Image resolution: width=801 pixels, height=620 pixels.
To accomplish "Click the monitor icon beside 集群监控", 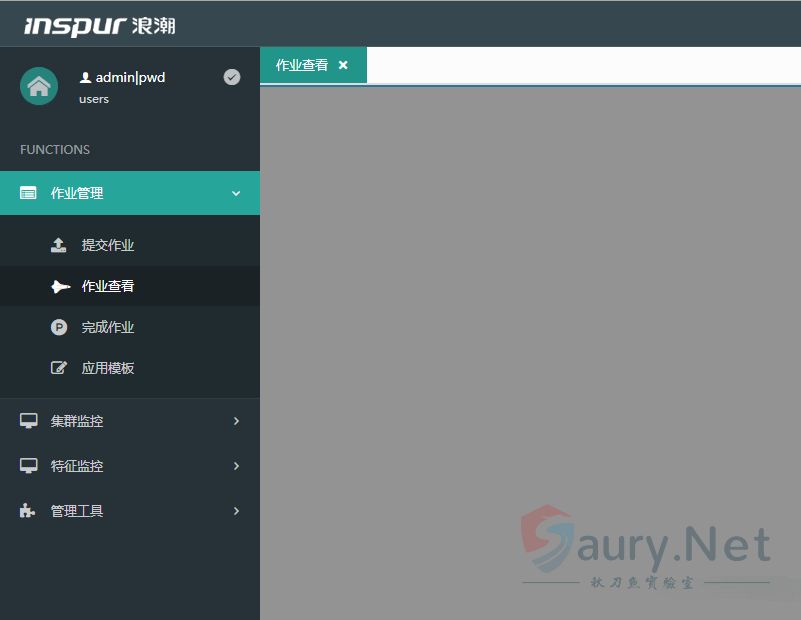I will coord(28,421).
